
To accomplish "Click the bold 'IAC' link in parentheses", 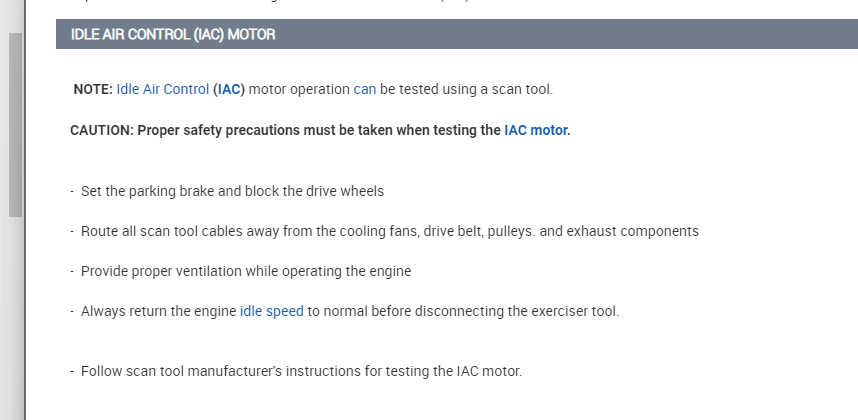I will coord(230,89).
